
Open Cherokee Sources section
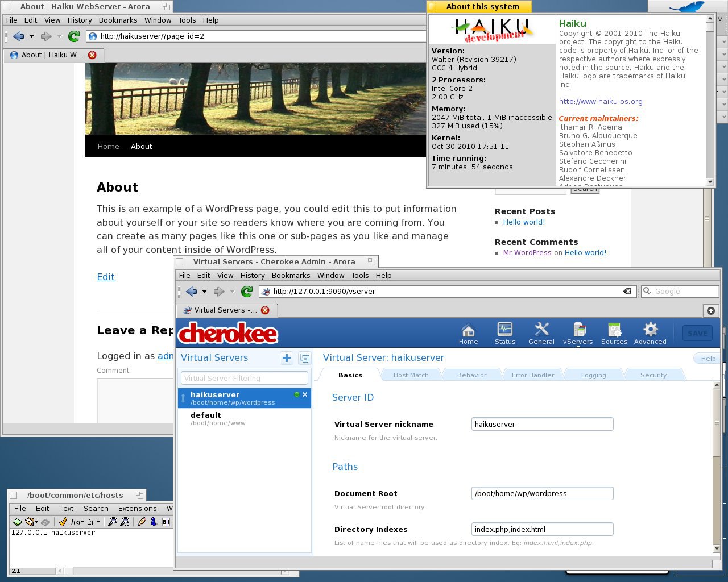[614, 334]
